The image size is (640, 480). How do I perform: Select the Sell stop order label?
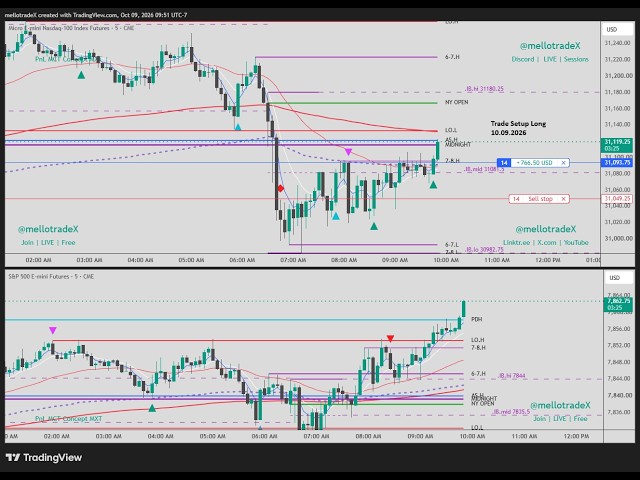[x=540, y=199]
